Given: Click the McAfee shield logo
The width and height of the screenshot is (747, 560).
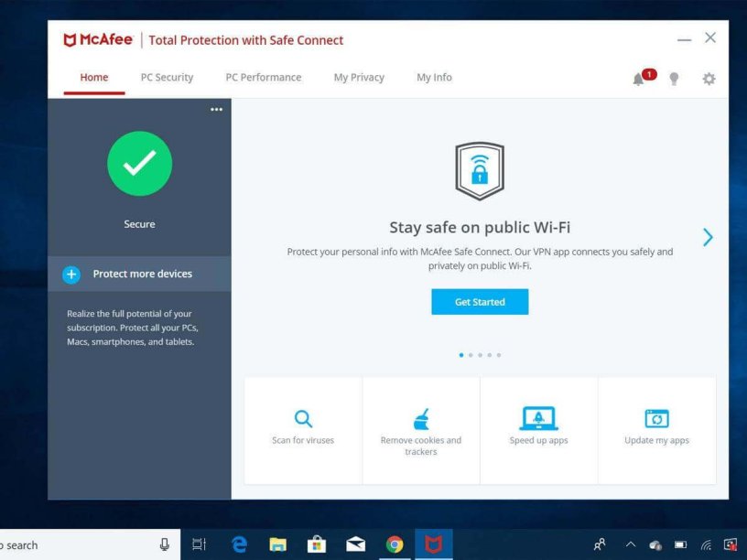Looking at the screenshot, I should tap(71, 39).
